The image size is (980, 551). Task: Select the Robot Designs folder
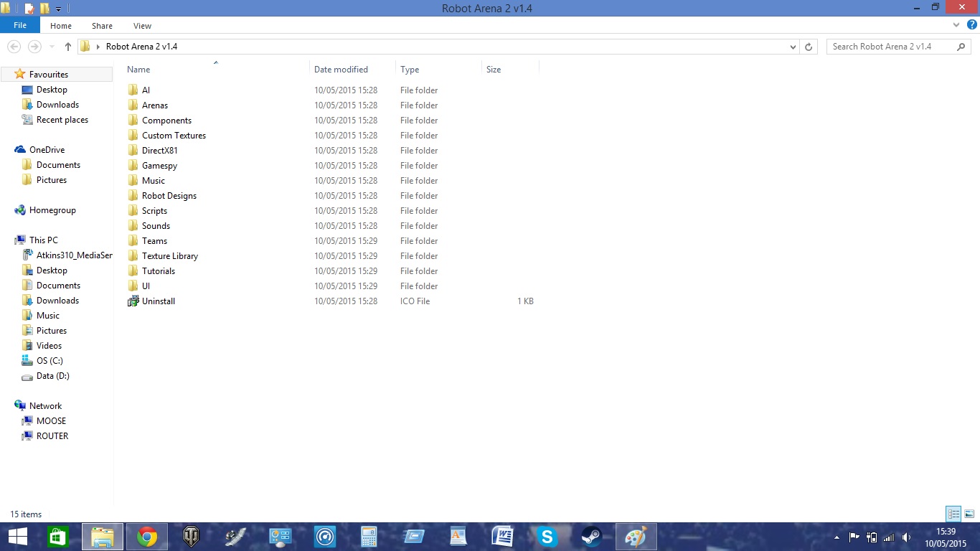[x=169, y=196]
